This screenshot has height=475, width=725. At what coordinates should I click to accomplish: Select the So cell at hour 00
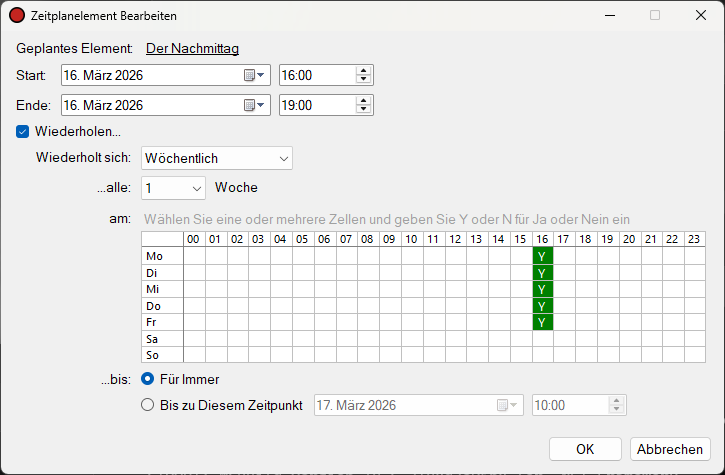[x=194, y=355]
